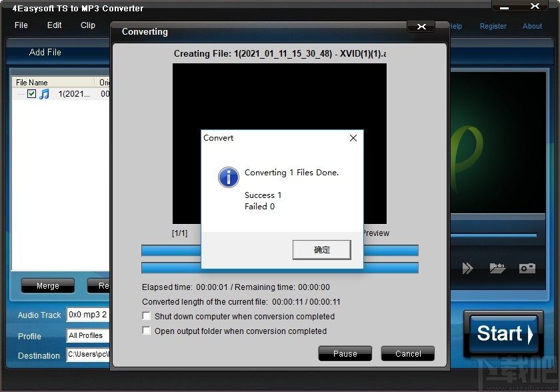Open the Destination path selector
Viewport: 560px width, 392px height.
(x=87, y=355)
